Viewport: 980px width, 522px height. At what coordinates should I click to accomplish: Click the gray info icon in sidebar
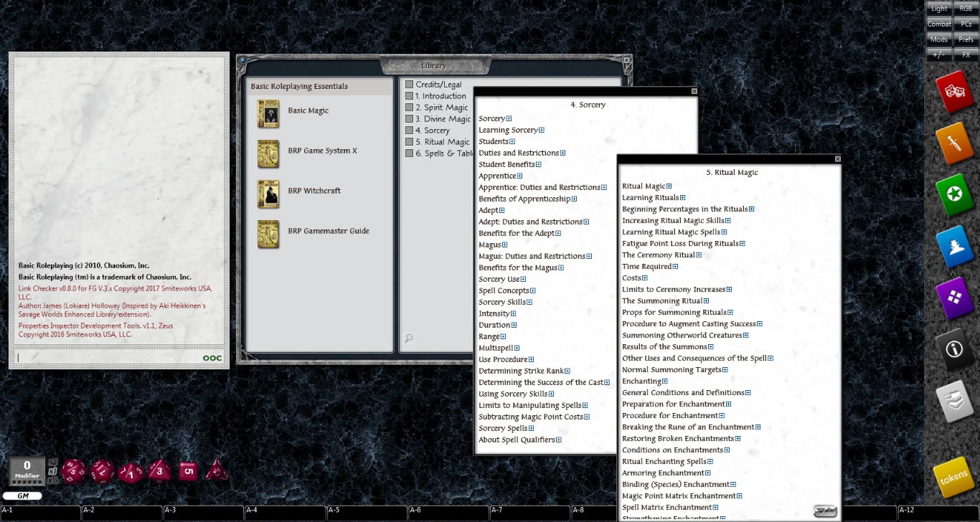point(954,349)
